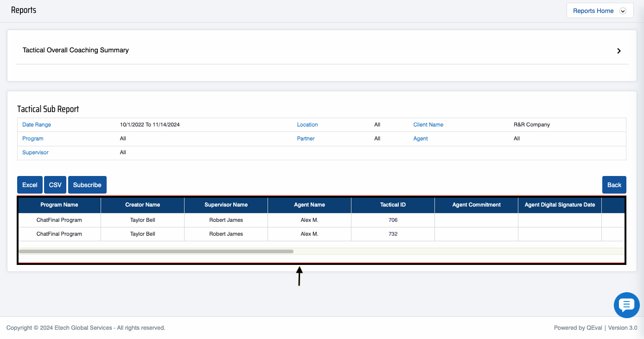This screenshot has width=644, height=339.
Task: Go back using the Back button
Action: (x=614, y=185)
